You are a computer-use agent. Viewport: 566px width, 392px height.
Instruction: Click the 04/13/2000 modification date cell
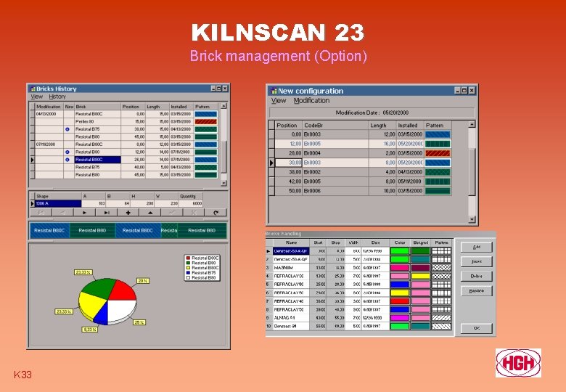pos(49,114)
